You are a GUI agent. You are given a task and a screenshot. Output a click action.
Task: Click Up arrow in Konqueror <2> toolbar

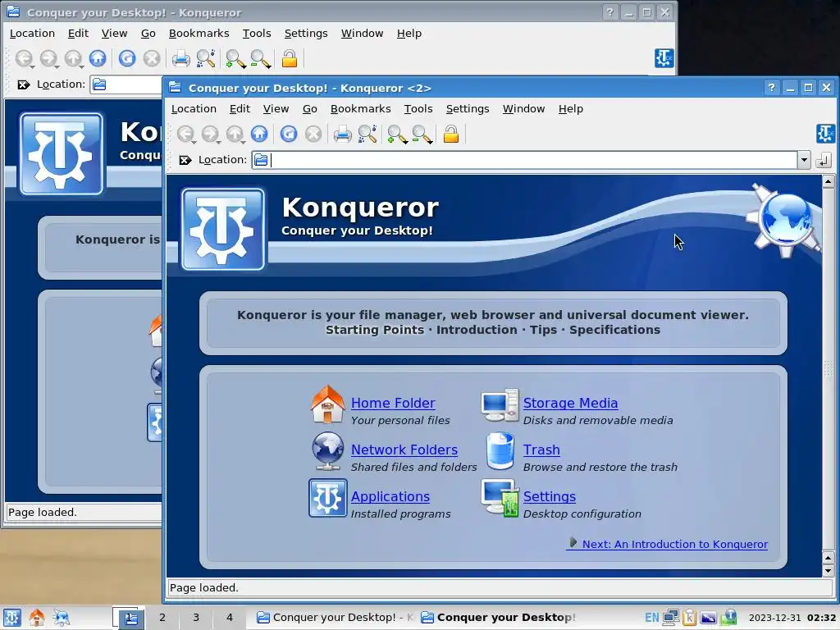pyautogui.click(x=235, y=134)
